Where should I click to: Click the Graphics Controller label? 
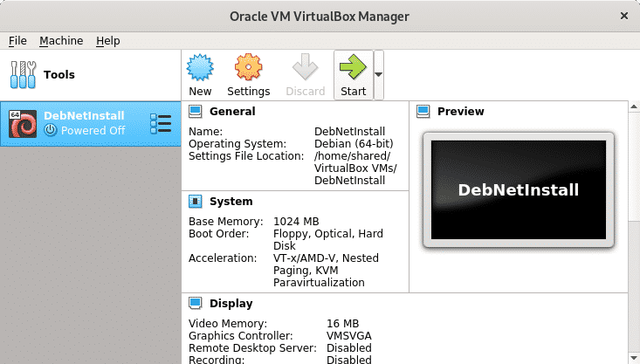click(x=240, y=335)
